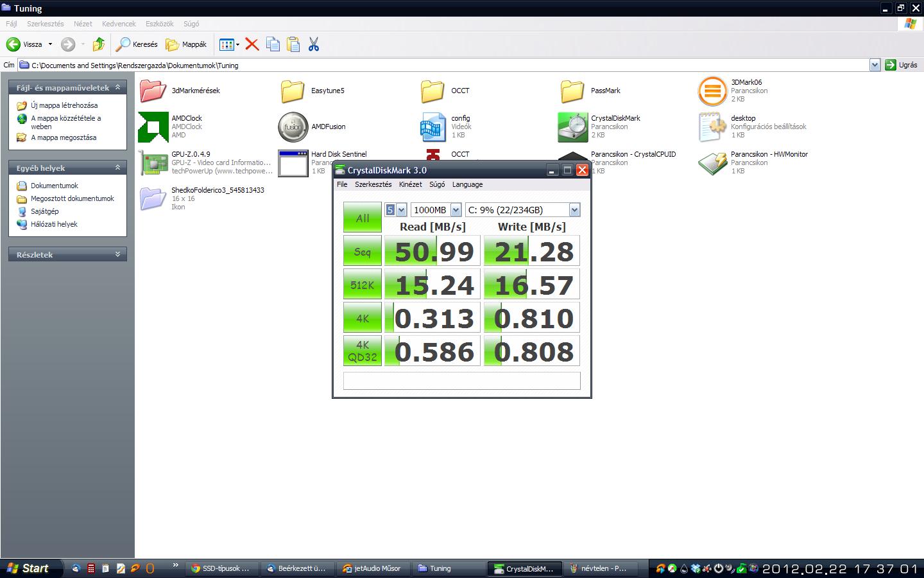Open Dokumentumok in Egyéb helyek
924x578 pixels.
pyautogui.click(x=55, y=186)
